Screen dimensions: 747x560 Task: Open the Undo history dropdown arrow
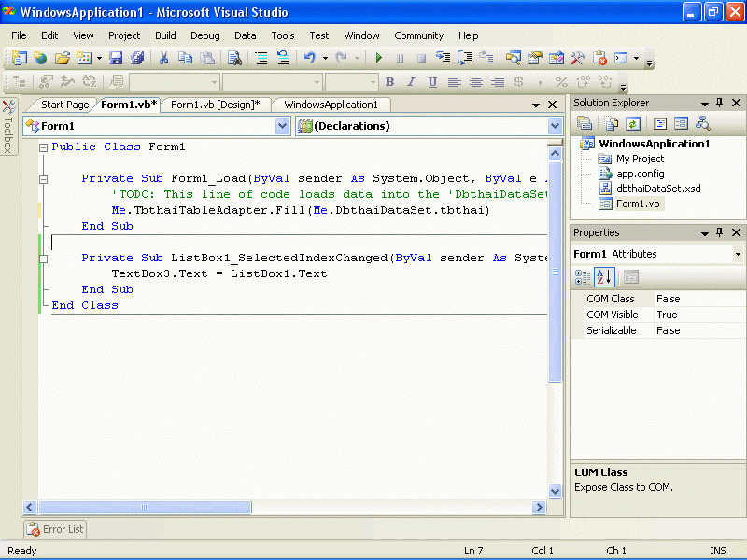pos(325,58)
